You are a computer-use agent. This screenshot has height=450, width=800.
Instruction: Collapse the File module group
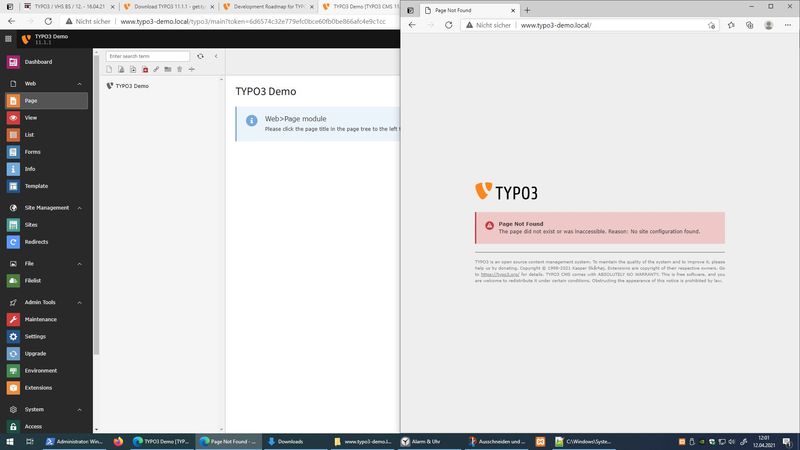pos(80,264)
